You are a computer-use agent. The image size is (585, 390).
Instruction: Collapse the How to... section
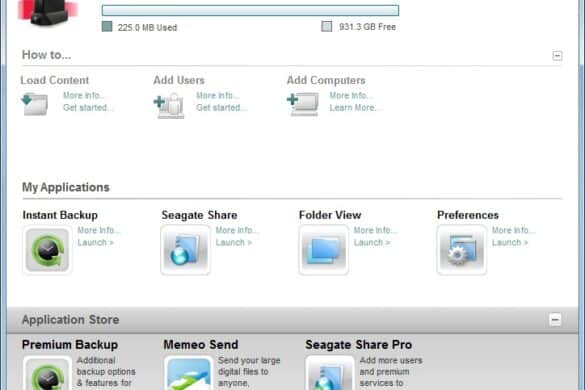pyautogui.click(x=557, y=56)
